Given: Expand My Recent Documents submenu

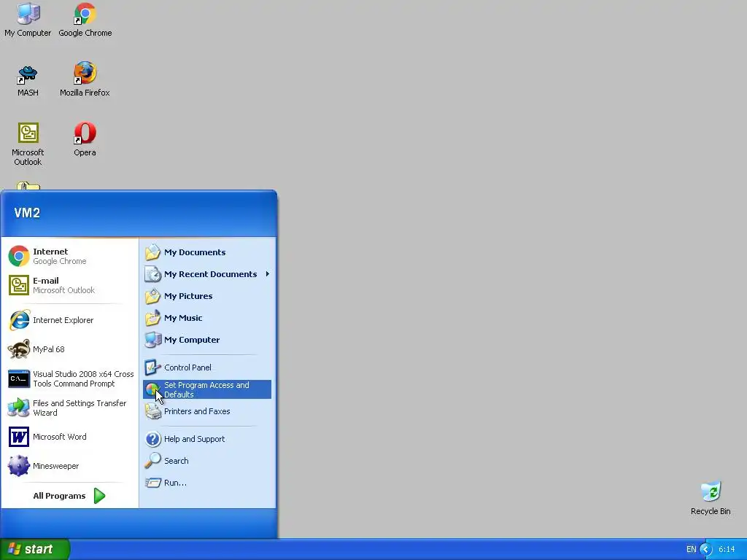Looking at the screenshot, I should [x=207, y=274].
